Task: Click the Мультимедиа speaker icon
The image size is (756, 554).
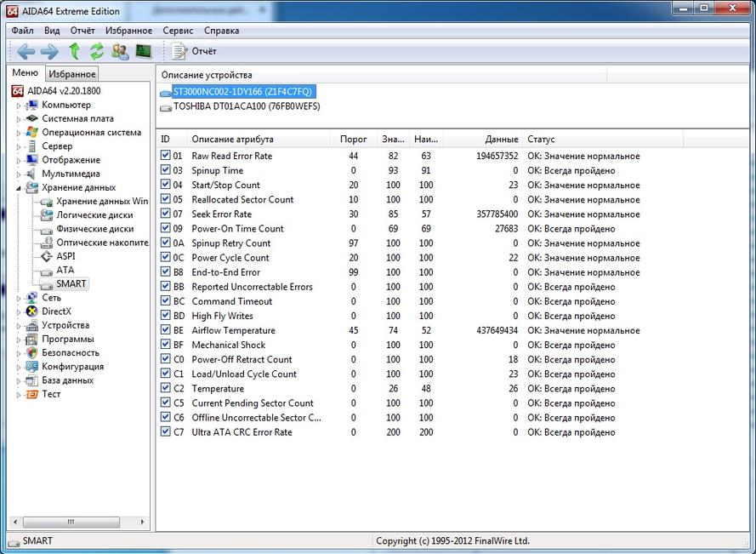Action: tap(32, 174)
